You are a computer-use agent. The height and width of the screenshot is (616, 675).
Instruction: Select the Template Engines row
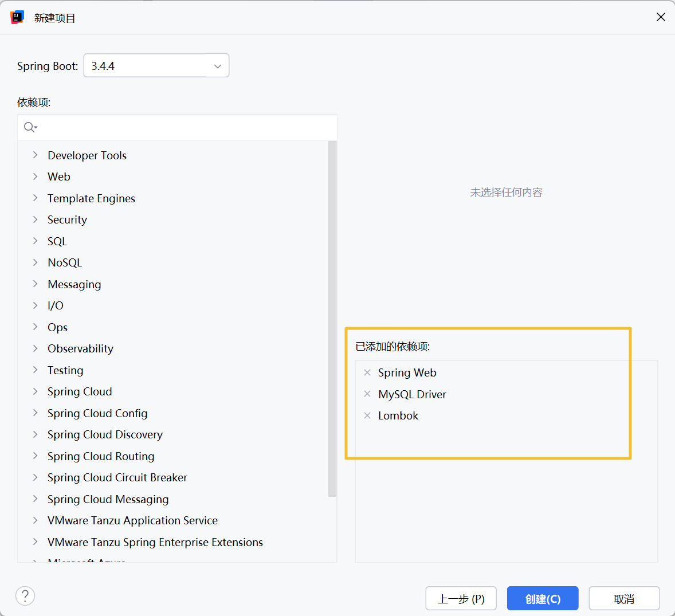click(x=173, y=198)
